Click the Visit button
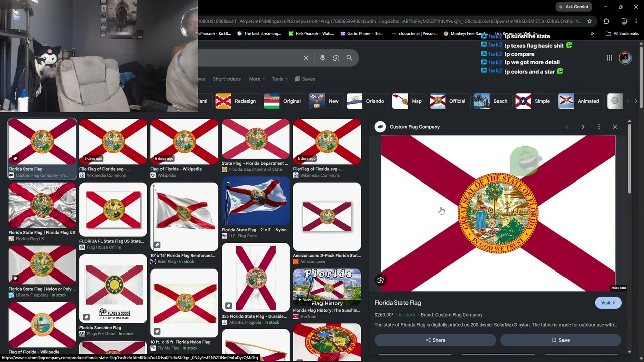Viewport: 644px width, 362px height. point(608,303)
